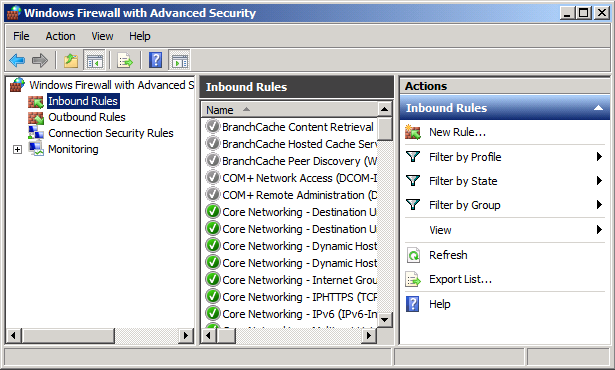Click gray icon of COM+ Remote Administration rule

click(213, 194)
